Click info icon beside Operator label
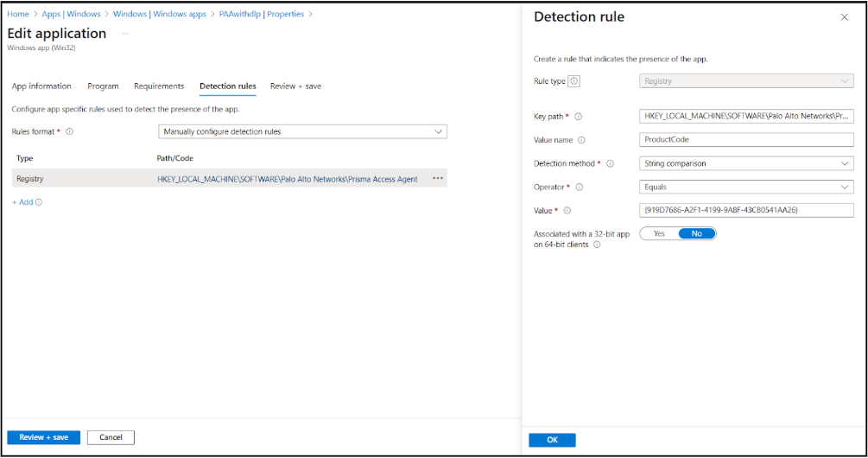Image resolution: width=868 pixels, height=458 pixels. (580, 187)
